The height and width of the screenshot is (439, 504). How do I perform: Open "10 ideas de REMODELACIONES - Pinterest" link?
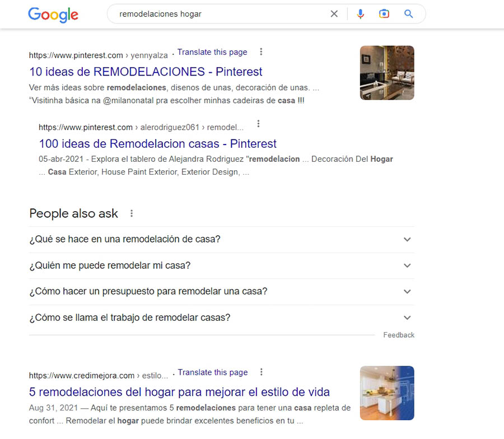coord(146,72)
